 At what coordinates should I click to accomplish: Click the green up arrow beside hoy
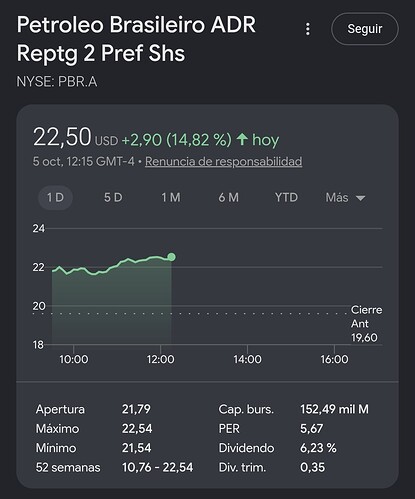click(242, 139)
